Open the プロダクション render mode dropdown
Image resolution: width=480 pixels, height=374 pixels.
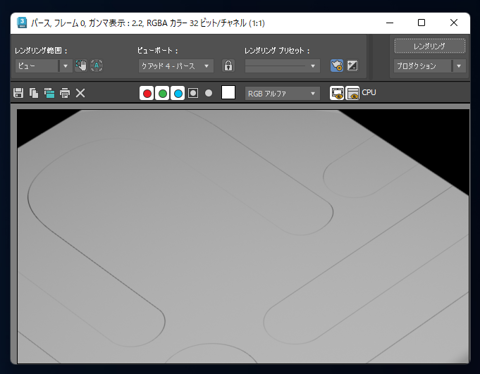click(430, 66)
